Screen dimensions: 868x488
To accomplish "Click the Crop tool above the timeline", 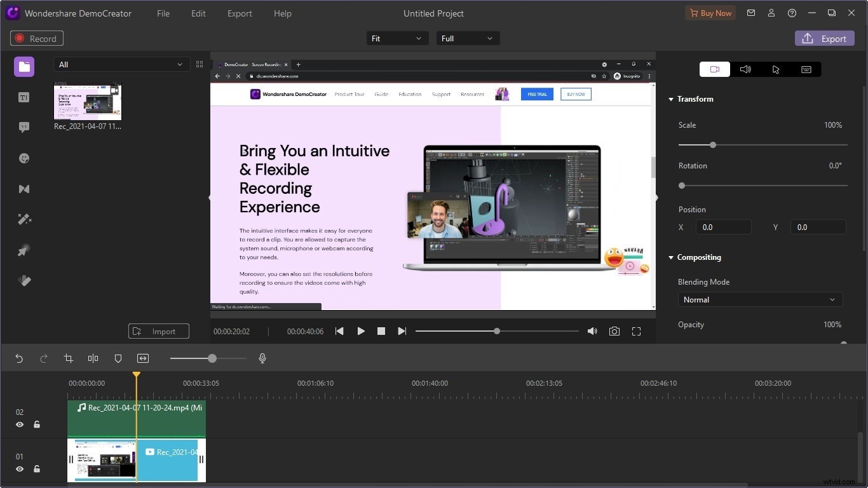I will click(x=68, y=358).
